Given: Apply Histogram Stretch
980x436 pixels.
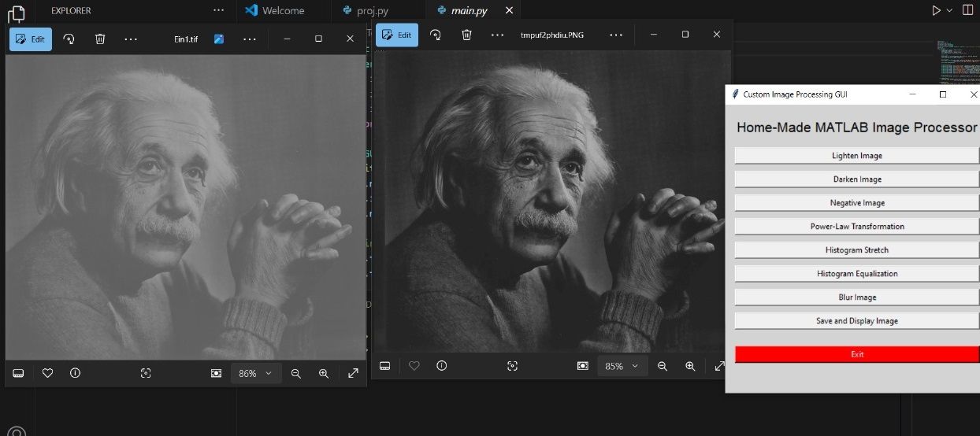Looking at the screenshot, I should (857, 250).
